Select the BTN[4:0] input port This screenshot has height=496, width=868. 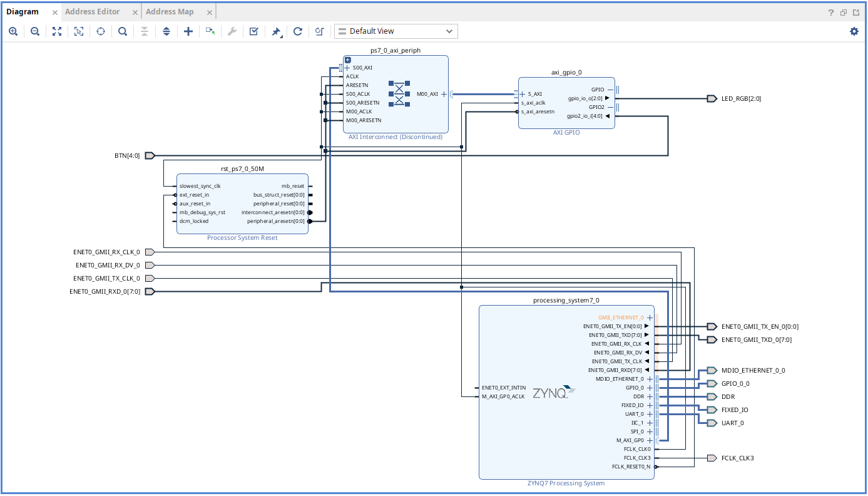[150, 156]
